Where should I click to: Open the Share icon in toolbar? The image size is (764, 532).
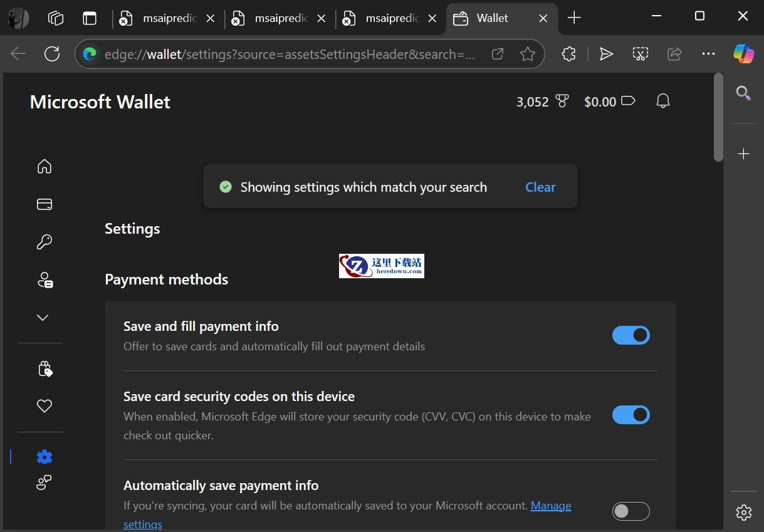pyautogui.click(x=674, y=54)
